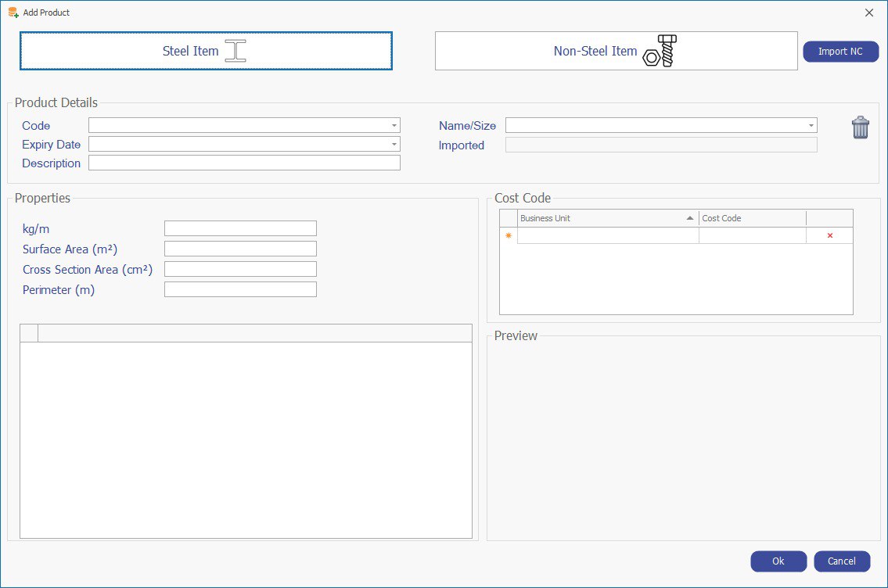Viewport: 888px width, 588px height.
Task: Click the Surface Area input box
Action: click(240, 249)
